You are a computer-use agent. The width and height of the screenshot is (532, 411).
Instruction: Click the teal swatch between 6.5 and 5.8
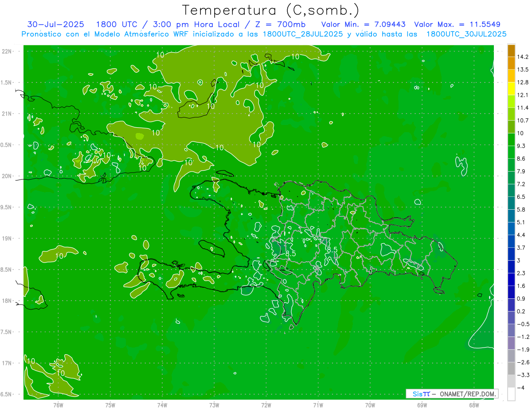511,203
